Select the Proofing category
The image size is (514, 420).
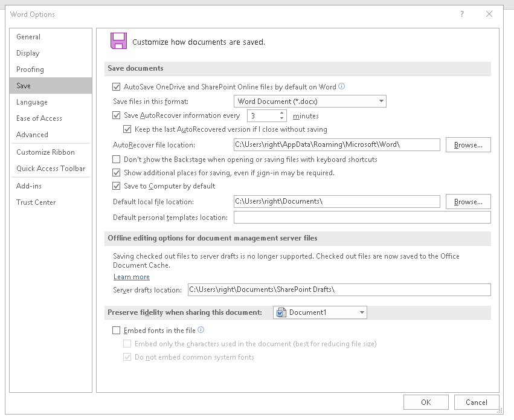[x=30, y=69]
